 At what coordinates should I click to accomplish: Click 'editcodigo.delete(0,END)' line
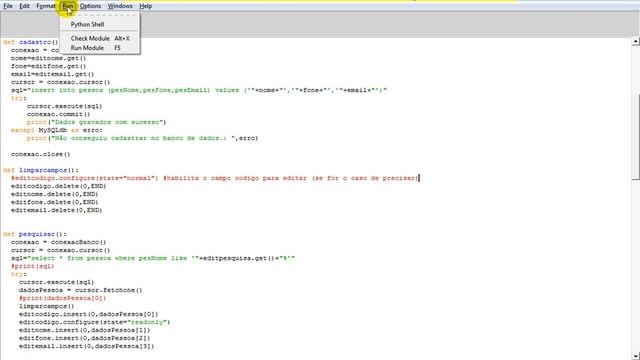click(x=58, y=186)
